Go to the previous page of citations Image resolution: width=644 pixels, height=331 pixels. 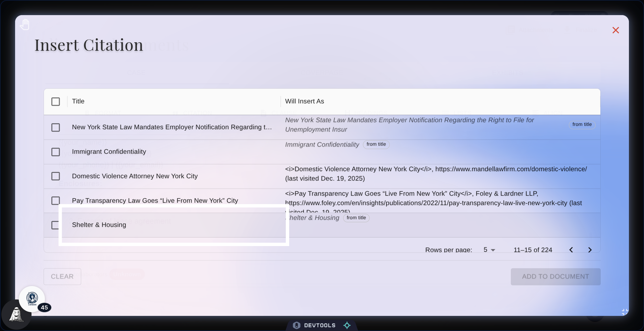(571, 250)
